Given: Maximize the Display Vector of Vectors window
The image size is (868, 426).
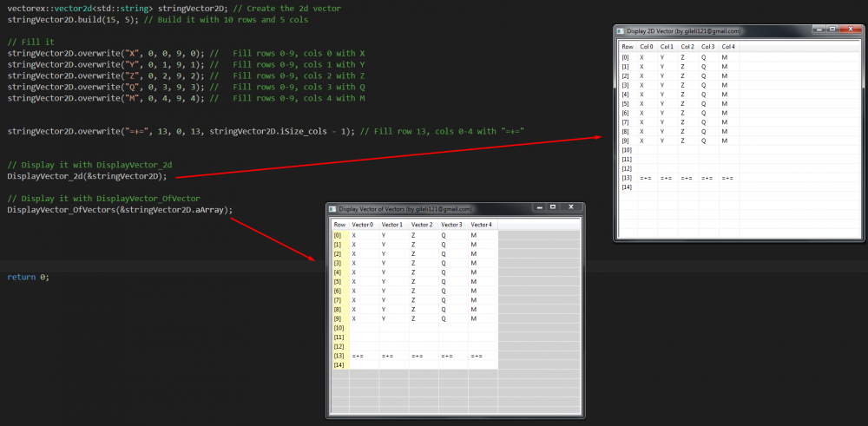Looking at the screenshot, I should click(549, 207).
